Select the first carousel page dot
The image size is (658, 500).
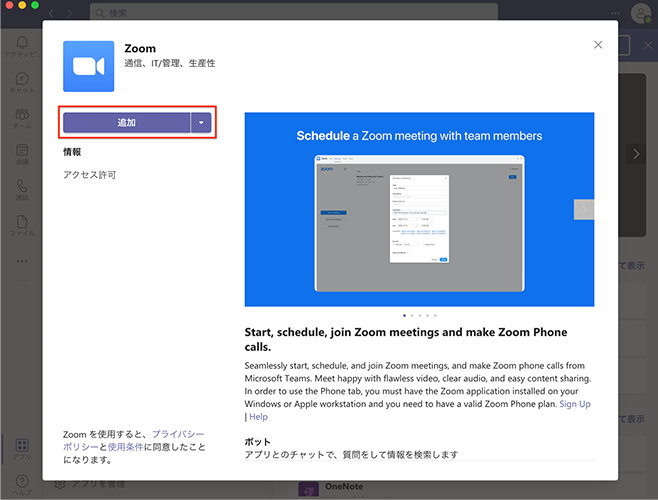(x=404, y=315)
